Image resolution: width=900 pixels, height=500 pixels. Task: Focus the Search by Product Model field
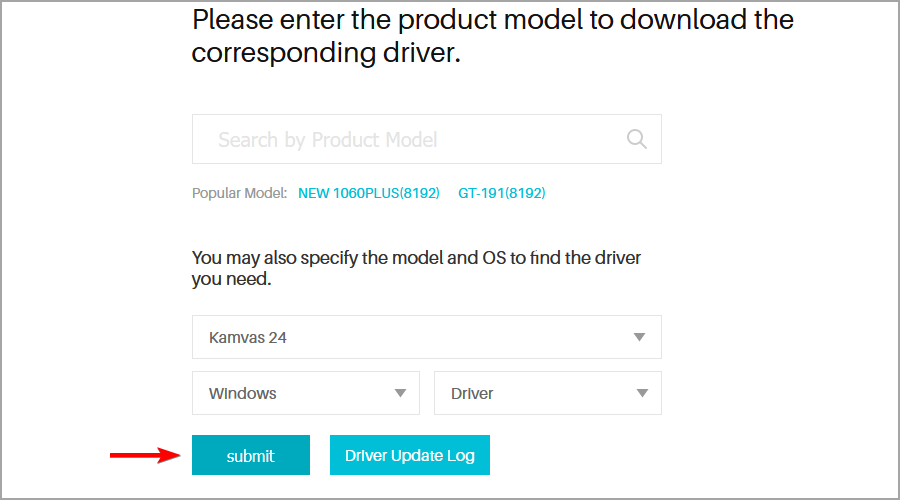coord(426,139)
